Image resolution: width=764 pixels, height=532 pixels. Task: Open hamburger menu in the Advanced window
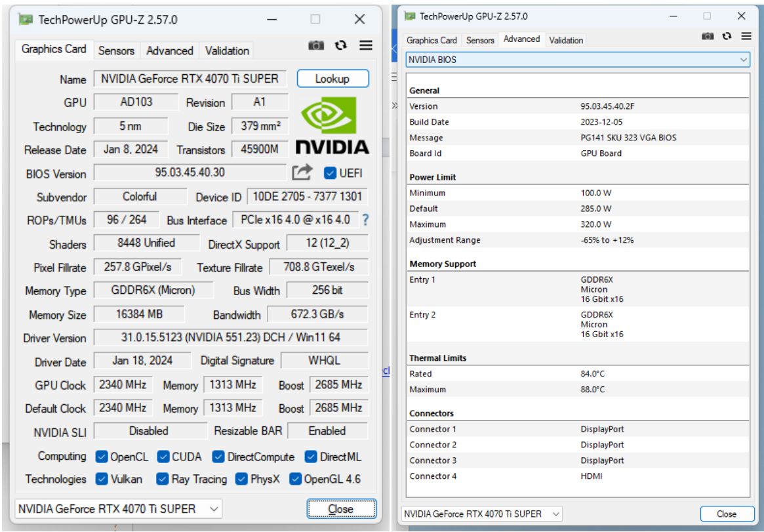[x=746, y=36]
